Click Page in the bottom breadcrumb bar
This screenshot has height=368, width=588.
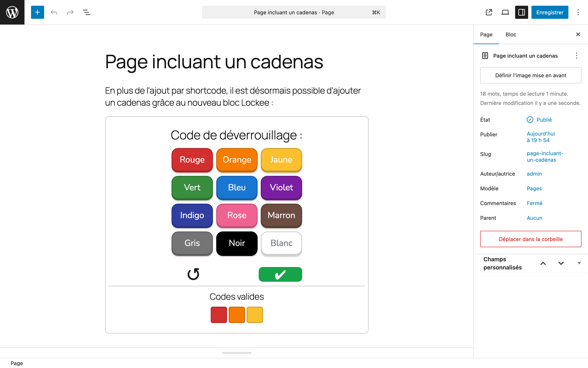coord(17,363)
